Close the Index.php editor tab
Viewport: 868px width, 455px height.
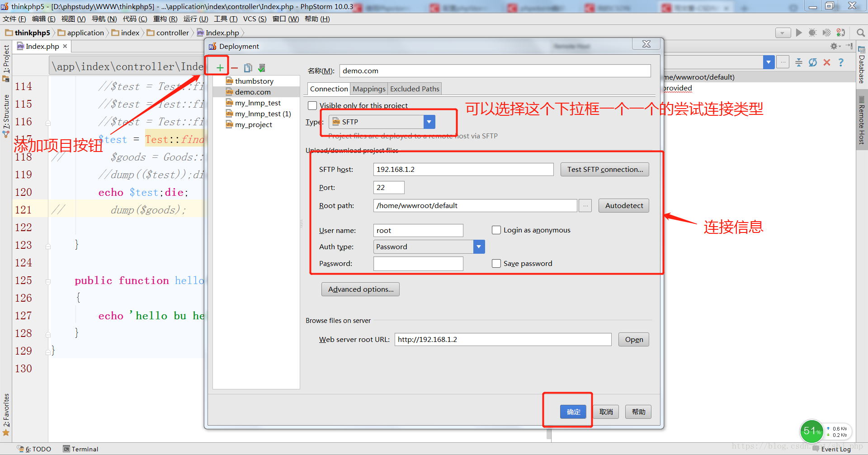(x=65, y=46)
